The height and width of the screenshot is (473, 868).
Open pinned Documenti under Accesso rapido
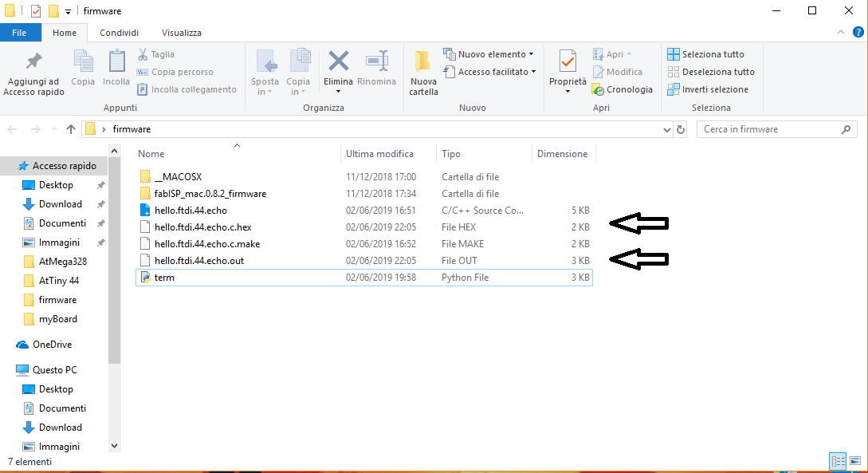point(55,223)
